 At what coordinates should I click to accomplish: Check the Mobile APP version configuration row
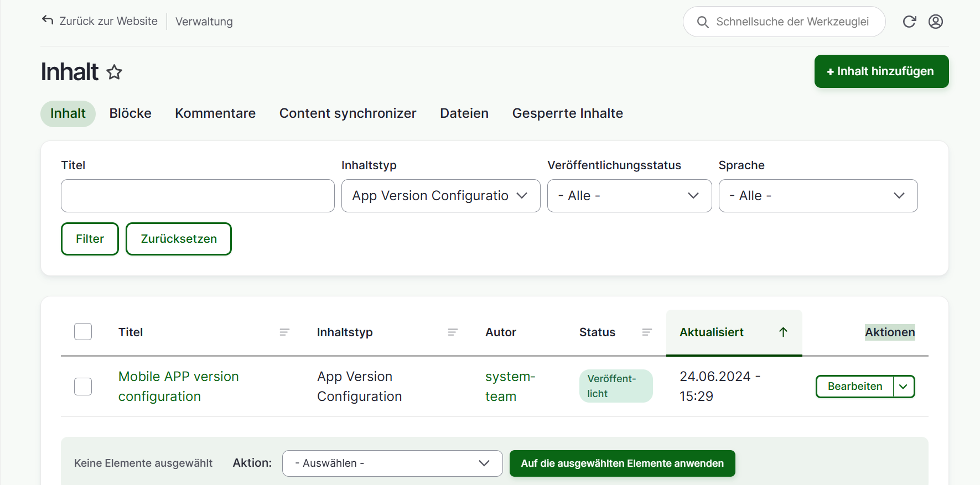83,387
